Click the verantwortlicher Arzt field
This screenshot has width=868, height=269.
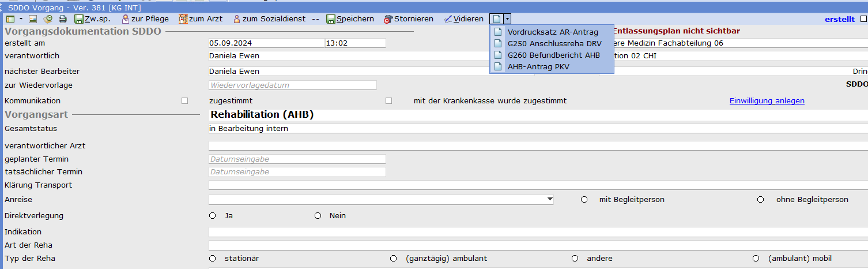[x=538, y=145]
